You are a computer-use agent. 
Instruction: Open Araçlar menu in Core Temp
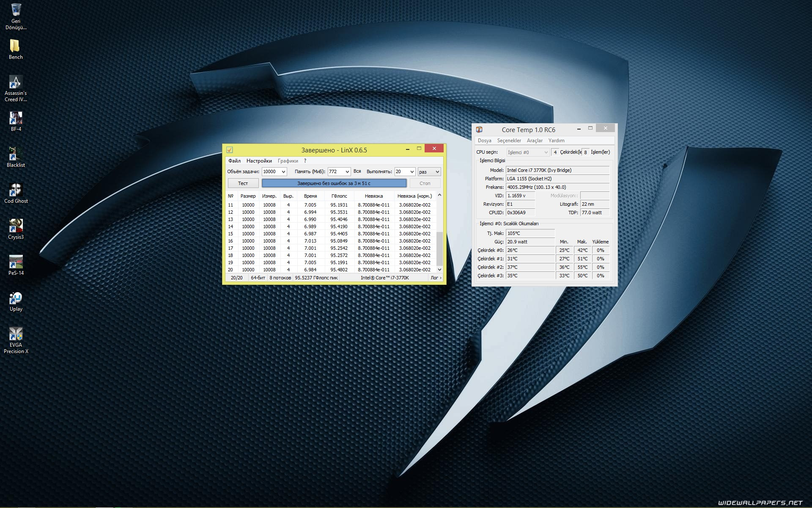coord(535,141)
